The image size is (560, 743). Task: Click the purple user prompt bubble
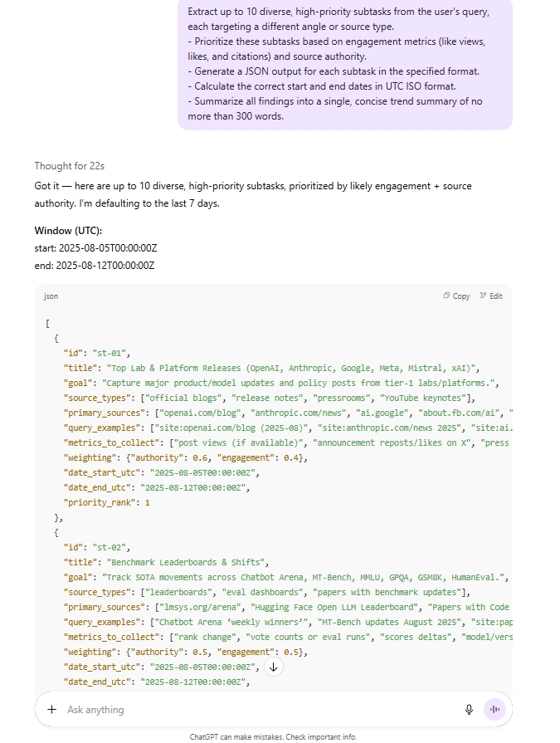coord(344,62)
